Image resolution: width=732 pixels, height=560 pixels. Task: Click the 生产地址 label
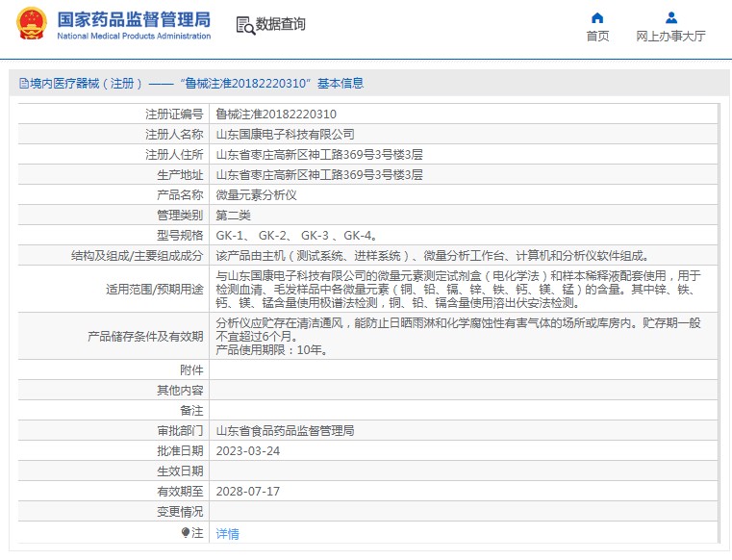[x=180, y=175]
